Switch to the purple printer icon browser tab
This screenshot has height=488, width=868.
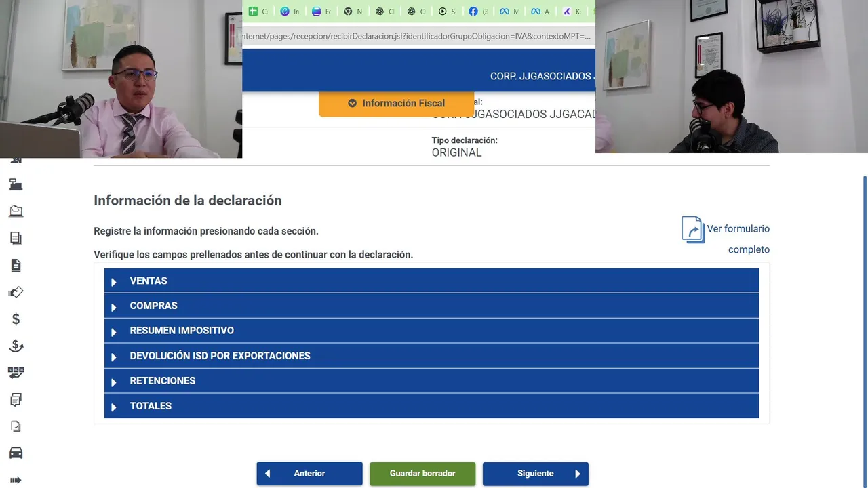pyautogui.click(x=321, y=11)
